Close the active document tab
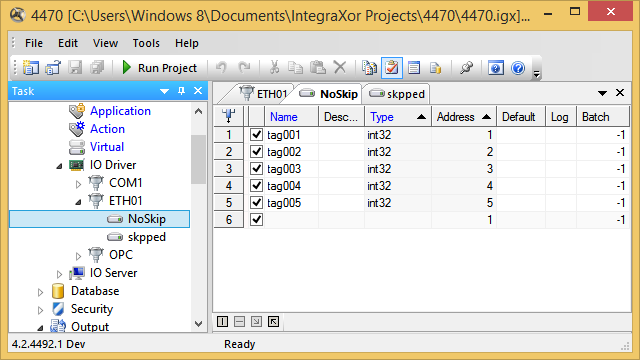Screen dimensions: 640x360 tap(620, 93)
